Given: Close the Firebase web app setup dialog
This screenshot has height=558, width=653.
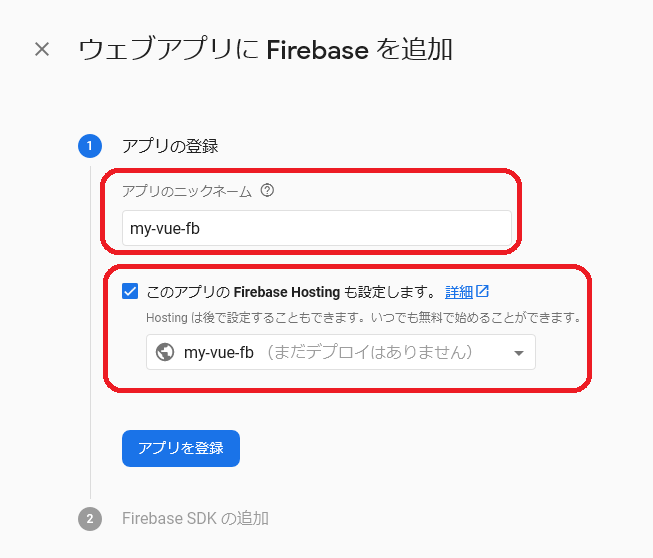Looking at the screenshot, I should pos(42,49).
